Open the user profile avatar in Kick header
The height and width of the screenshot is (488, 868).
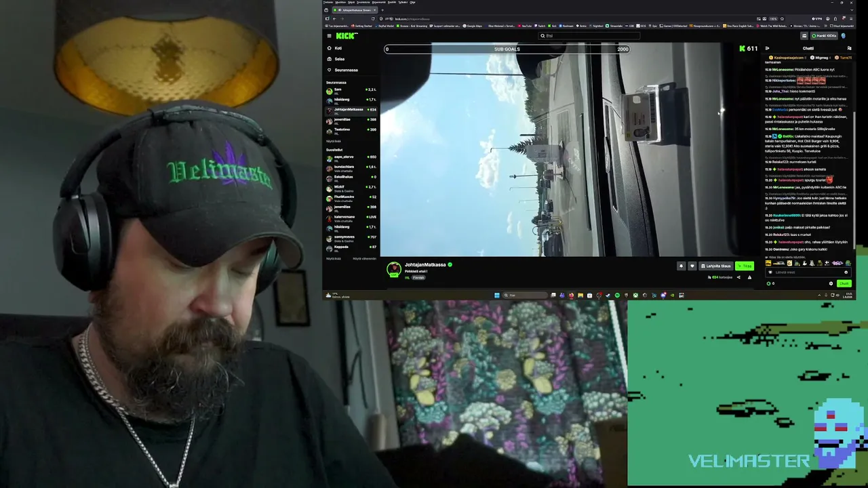tap(844, 36)
